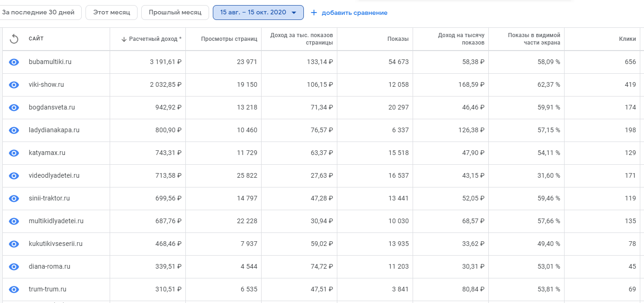Click income value 942,92 ₽
This screenshot has height=303, width=644.
click(169, 107)
